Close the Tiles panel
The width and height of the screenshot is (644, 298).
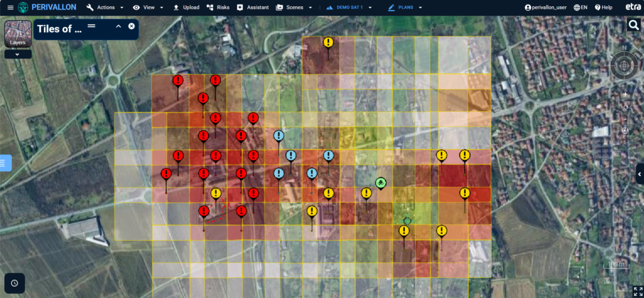click(x=131, y=26)
